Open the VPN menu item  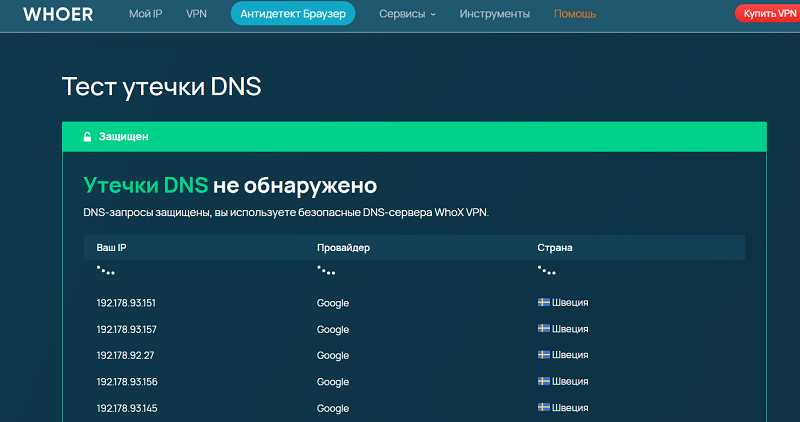(196, 14)
